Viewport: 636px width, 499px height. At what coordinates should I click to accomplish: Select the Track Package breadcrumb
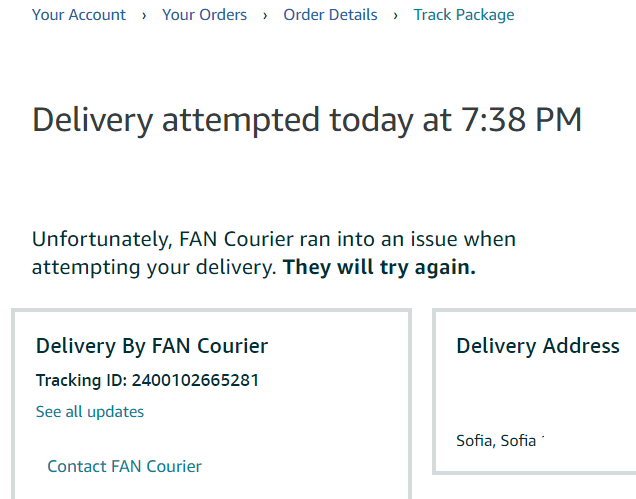click(x=464, y=15)
